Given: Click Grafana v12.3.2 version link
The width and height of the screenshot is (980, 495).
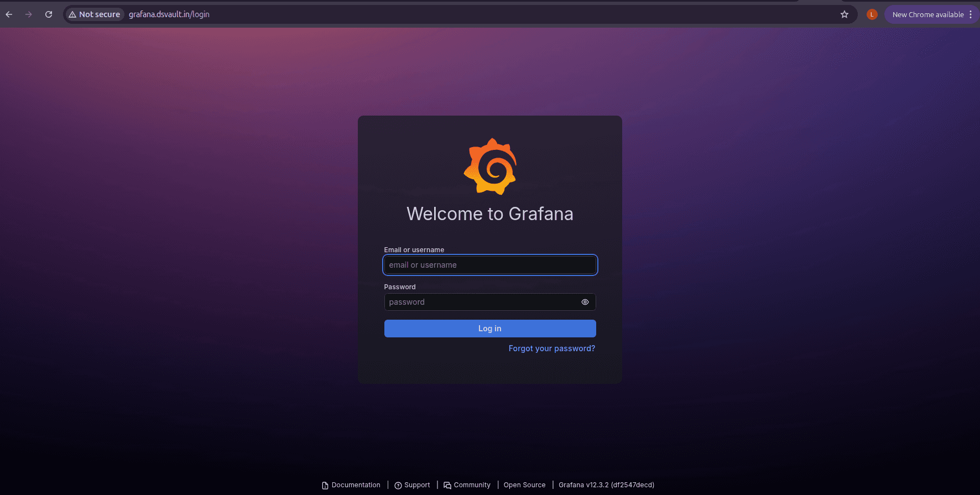Looking at the screenshot, I should [606, 485].
